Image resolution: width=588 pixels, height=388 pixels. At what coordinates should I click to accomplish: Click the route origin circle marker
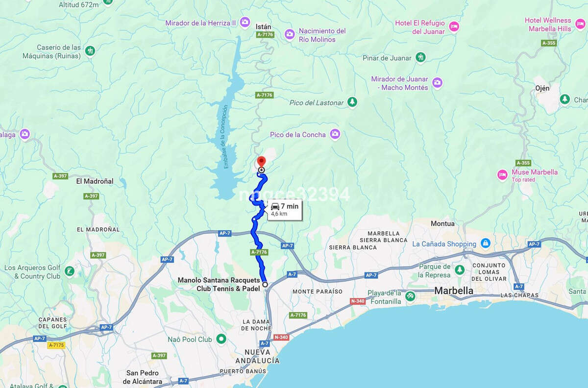click(x=265, y=284)
